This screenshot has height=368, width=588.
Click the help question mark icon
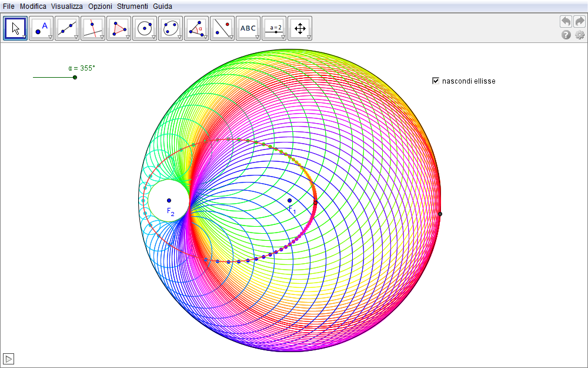(x=566, y=35)
